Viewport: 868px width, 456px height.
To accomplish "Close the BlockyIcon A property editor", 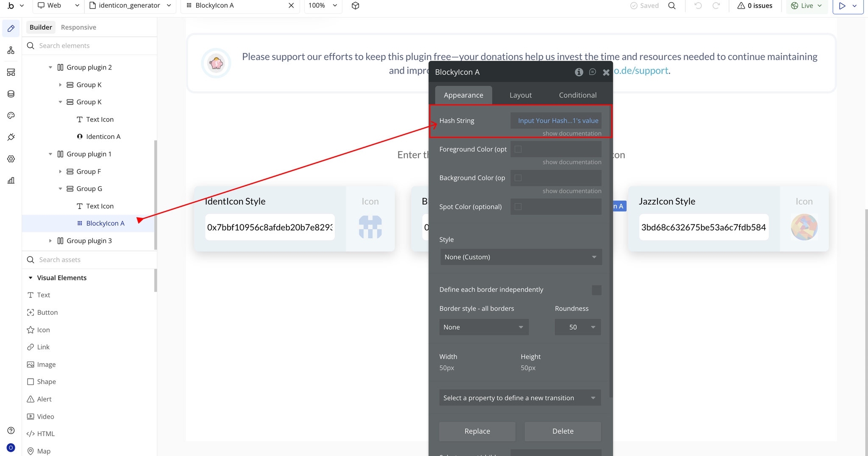I will pos(606,72).
